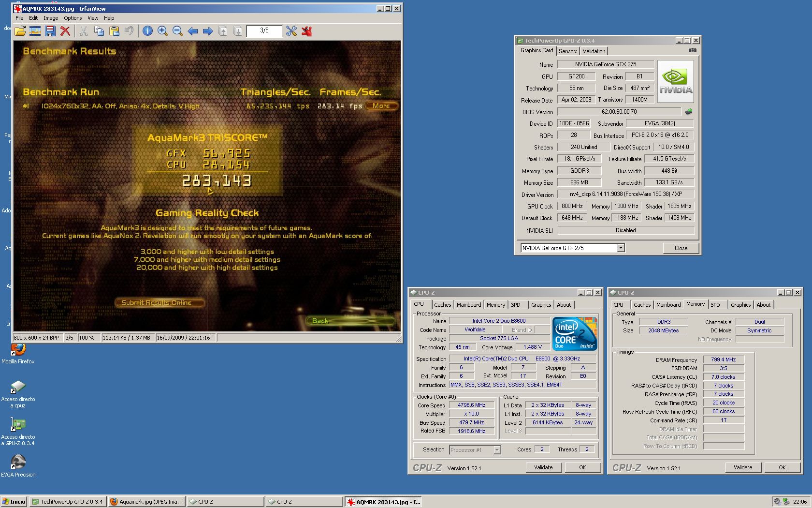
Task: Click OK in the right CPU-Z window
Action: point(782,467)
